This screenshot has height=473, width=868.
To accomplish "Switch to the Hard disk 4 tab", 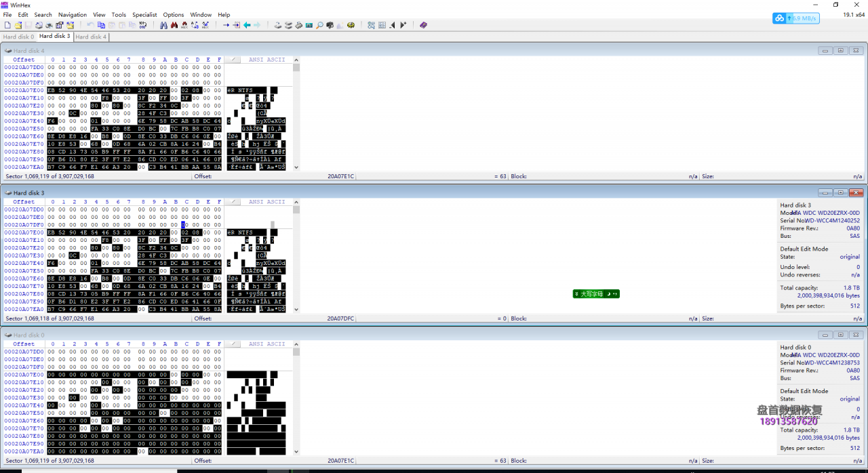I will pyautogui.click(x=91, y=37).
